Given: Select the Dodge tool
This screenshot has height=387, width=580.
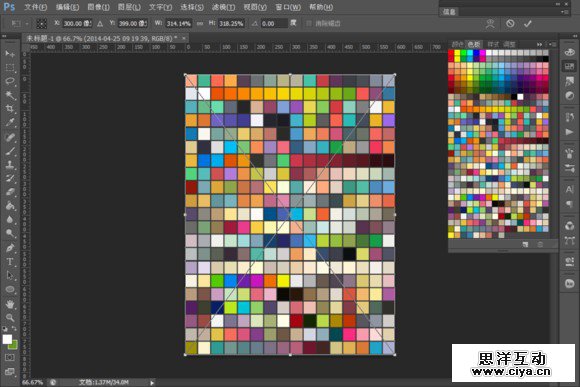Looking at the screenshot, I should (x=10, y=233).
